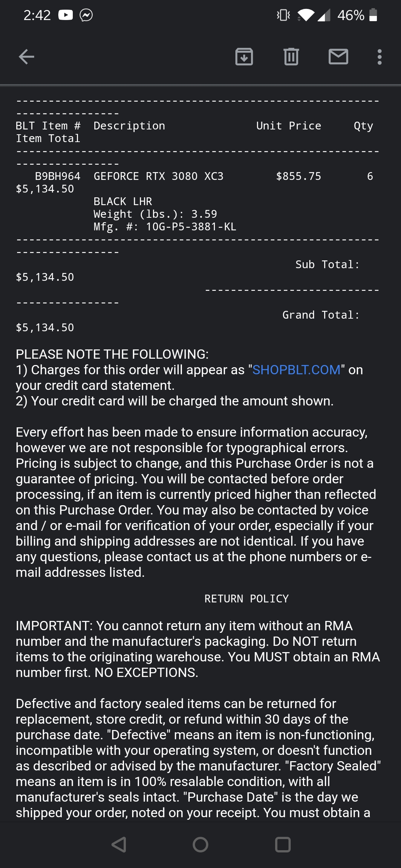Tap the battery 46% indicator
Image resolution: width=401 pixels, height=868 pixels.
[x=357, y=15]
